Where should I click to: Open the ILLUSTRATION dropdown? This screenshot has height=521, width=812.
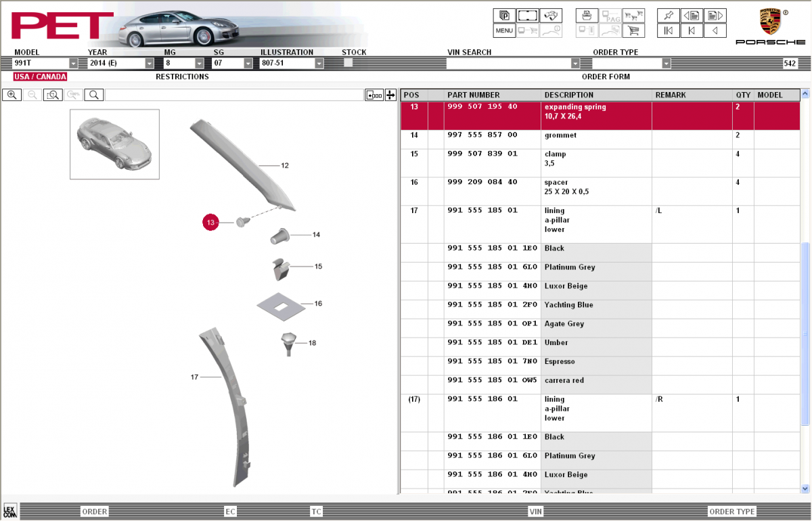tap(319, 64)
